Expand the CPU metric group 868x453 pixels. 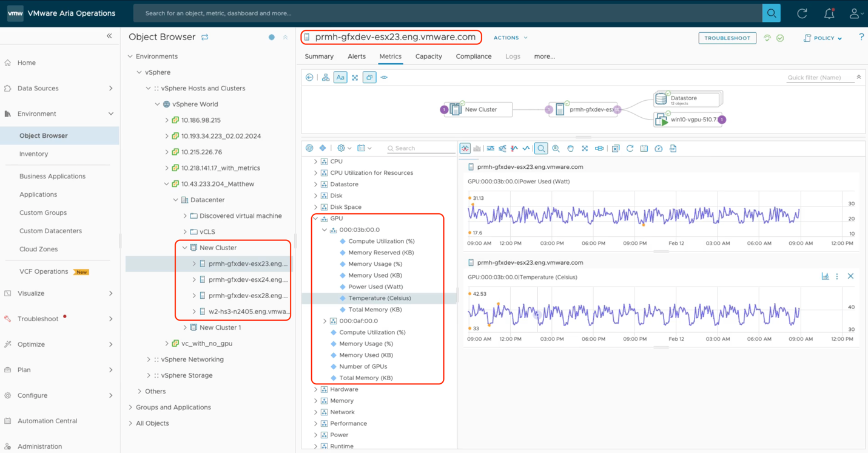[x=315, y=162]
